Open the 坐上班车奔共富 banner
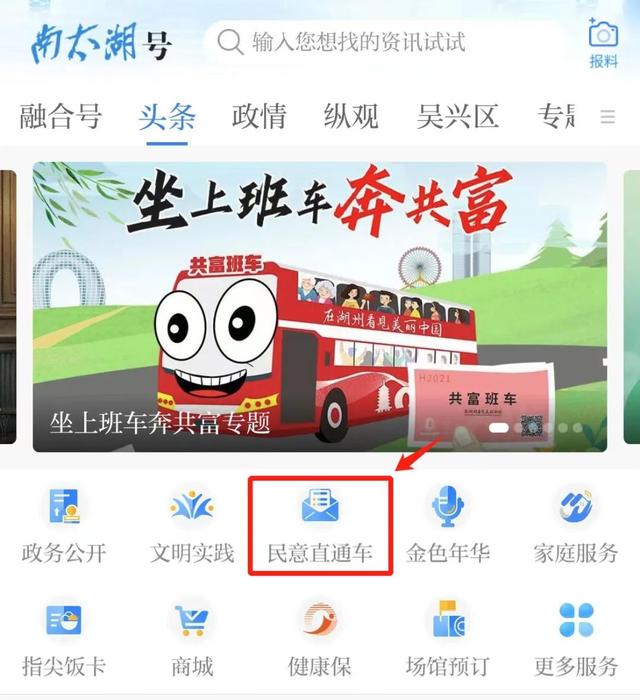 pos(320,307)
